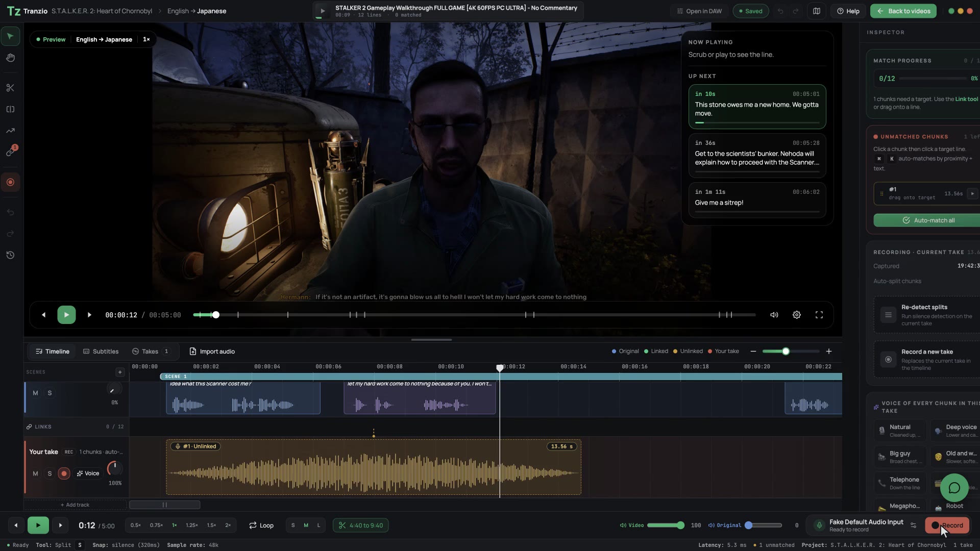Select the scissors split tool
Image resolution: width=980 pixels, height=551 pixels.
coord(10,88)
